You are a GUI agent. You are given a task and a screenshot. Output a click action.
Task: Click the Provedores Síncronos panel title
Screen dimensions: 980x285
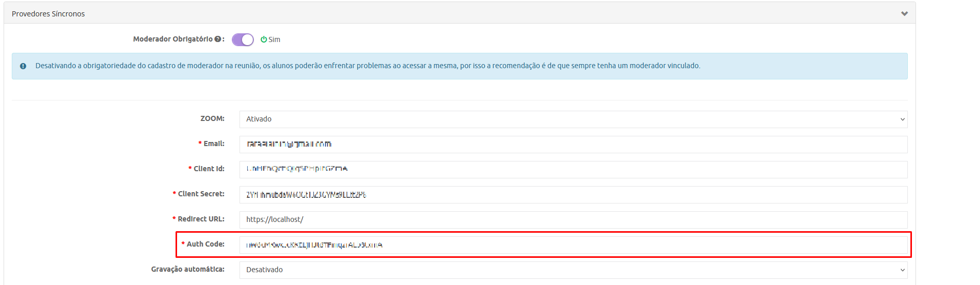[x=48, y=14]
